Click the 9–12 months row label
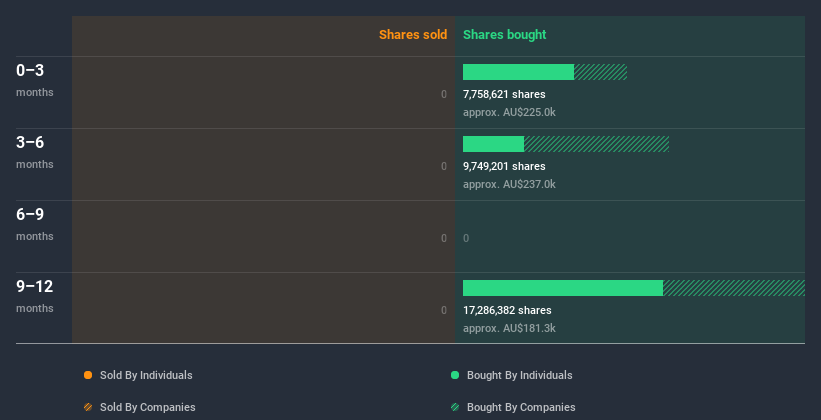 click(35, 296)
